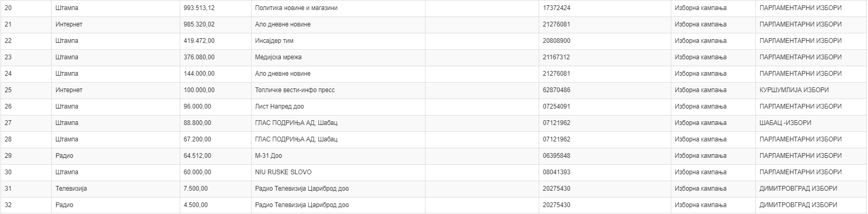Select the amount 7.500,00 cell
The width and height of the screenshot is (868, 214).
(196, 189)
